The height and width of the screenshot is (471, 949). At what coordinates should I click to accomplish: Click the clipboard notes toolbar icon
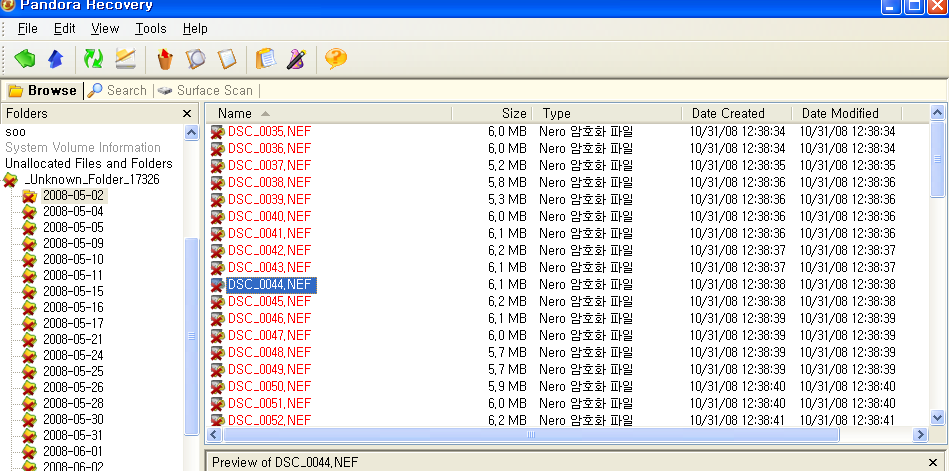point(266,59)
